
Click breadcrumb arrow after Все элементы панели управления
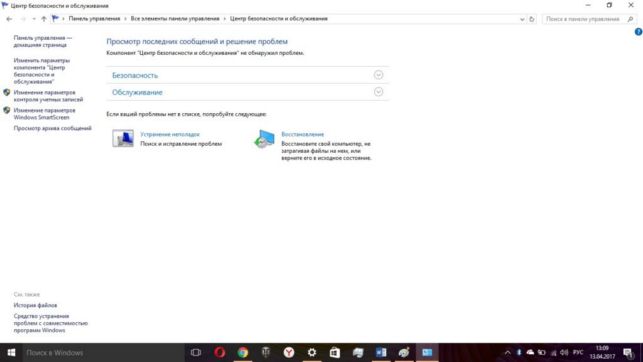coord(225,19)
